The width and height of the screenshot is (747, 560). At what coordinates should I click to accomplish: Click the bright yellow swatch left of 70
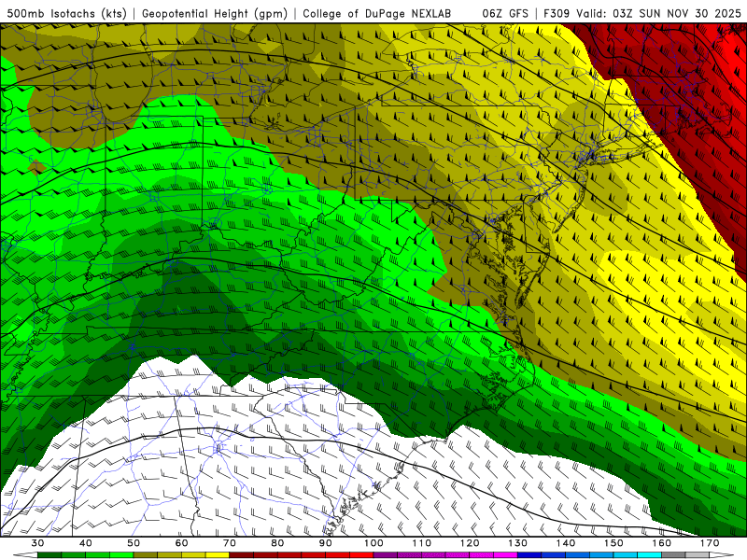click(218, 555)
